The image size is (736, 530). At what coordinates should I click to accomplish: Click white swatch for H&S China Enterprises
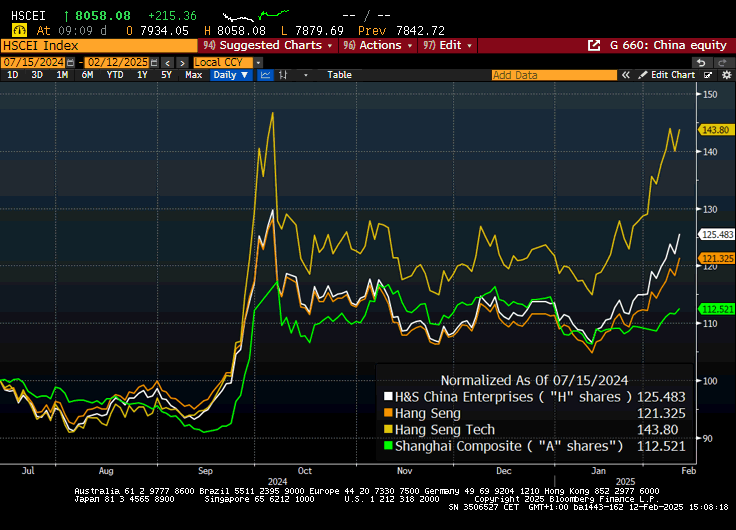click(388, 396)
